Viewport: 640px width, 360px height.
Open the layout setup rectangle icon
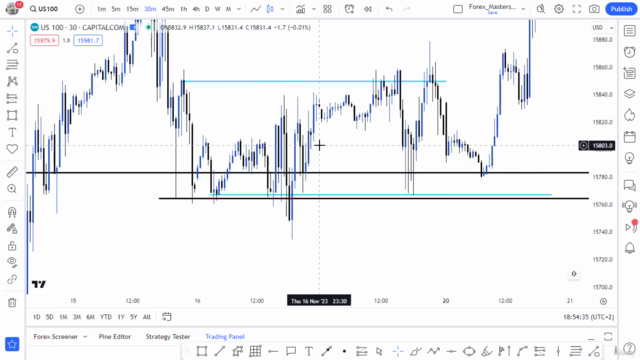pos(458,9)
